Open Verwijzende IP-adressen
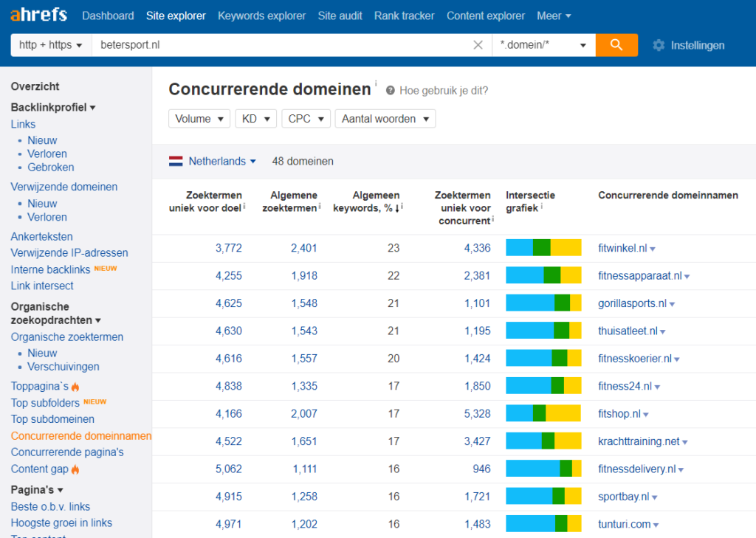The image size is (756, 538). (x=69, y=252)
